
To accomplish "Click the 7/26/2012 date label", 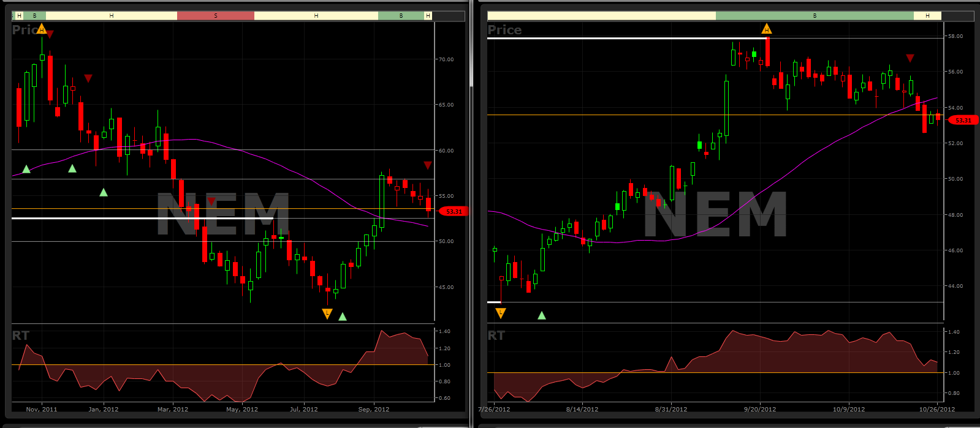I will (493, 409).
